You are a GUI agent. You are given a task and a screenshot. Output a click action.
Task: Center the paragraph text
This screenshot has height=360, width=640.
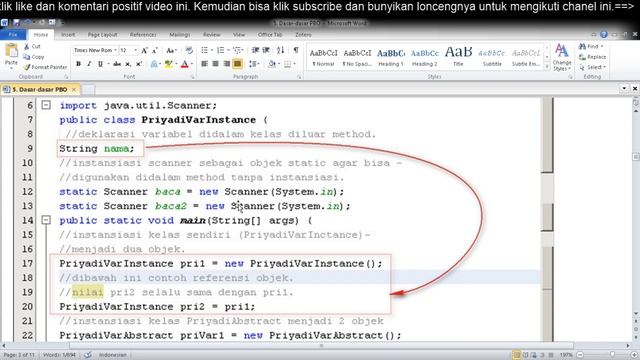[216, 64]
